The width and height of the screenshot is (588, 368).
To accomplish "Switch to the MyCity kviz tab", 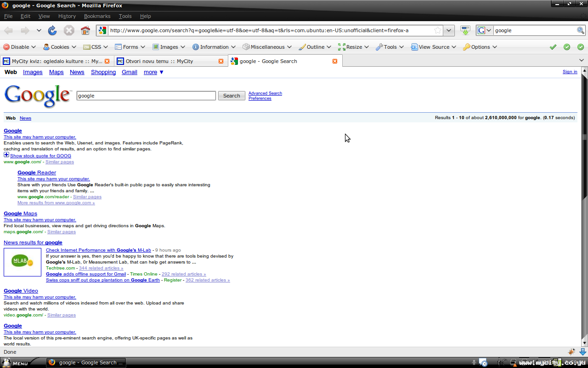I will pyautogui.click(x=57, y=61).
